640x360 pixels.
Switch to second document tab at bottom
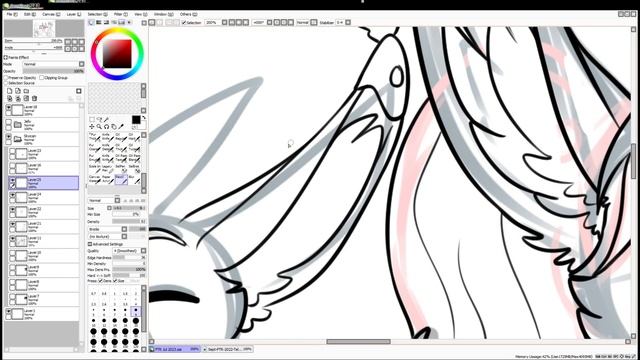[227, 349]
